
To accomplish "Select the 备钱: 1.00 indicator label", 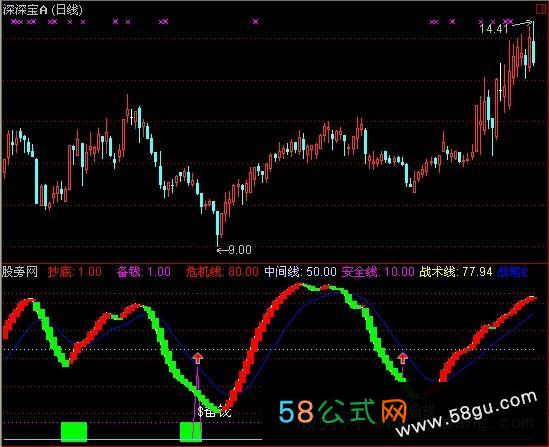I will pos(144,272).
